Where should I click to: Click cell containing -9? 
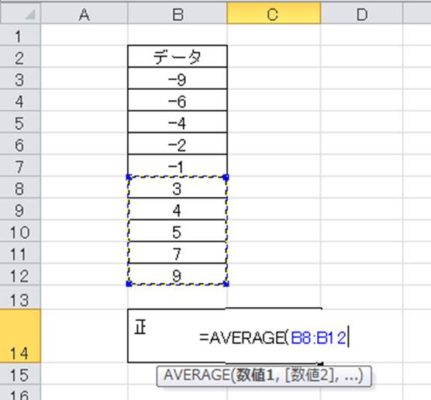(177, 78)
